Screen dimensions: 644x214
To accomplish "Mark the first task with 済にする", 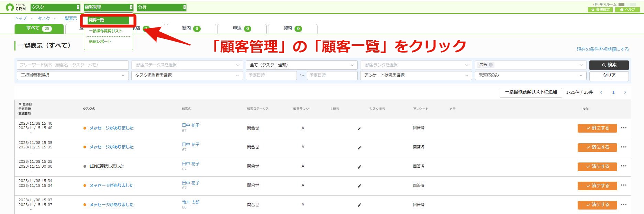I will [x=597, y=128].
